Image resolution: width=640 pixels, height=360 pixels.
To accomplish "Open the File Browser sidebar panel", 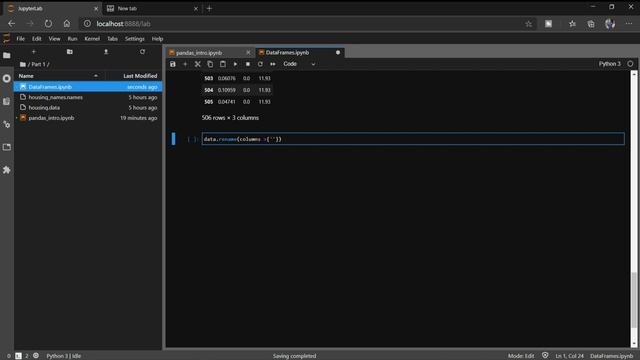I will [7, 56].
